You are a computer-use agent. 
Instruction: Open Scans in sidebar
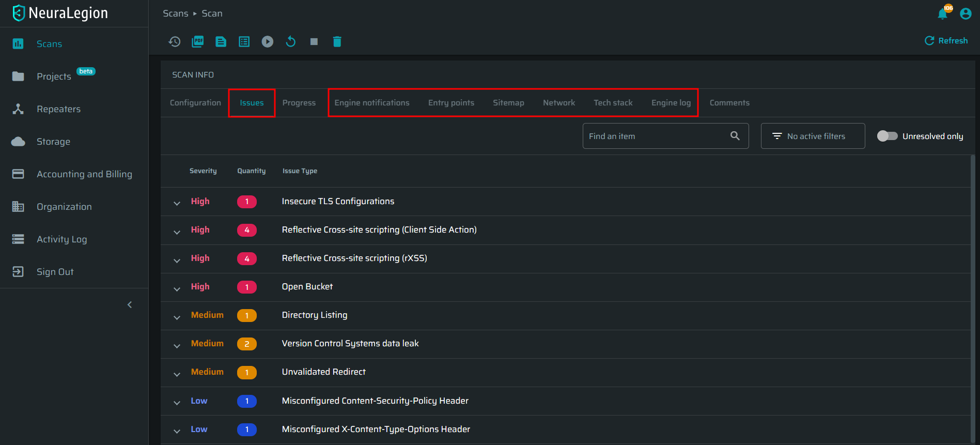(49, 44)
